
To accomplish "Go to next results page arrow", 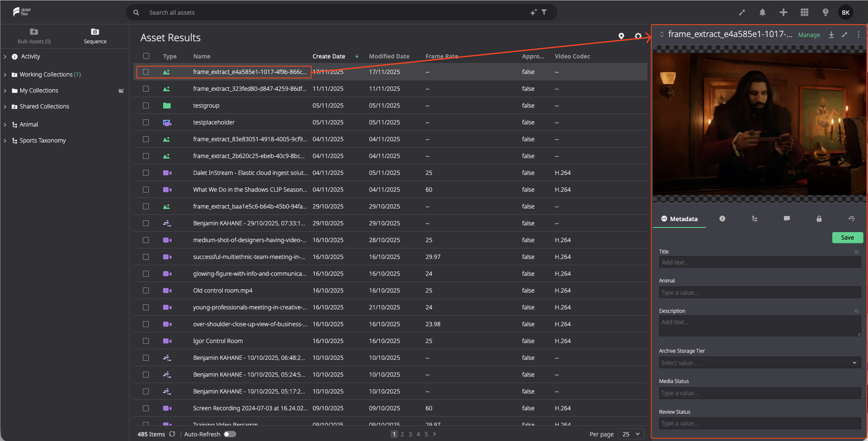I will pyautogui.click(x=435, y=434).
